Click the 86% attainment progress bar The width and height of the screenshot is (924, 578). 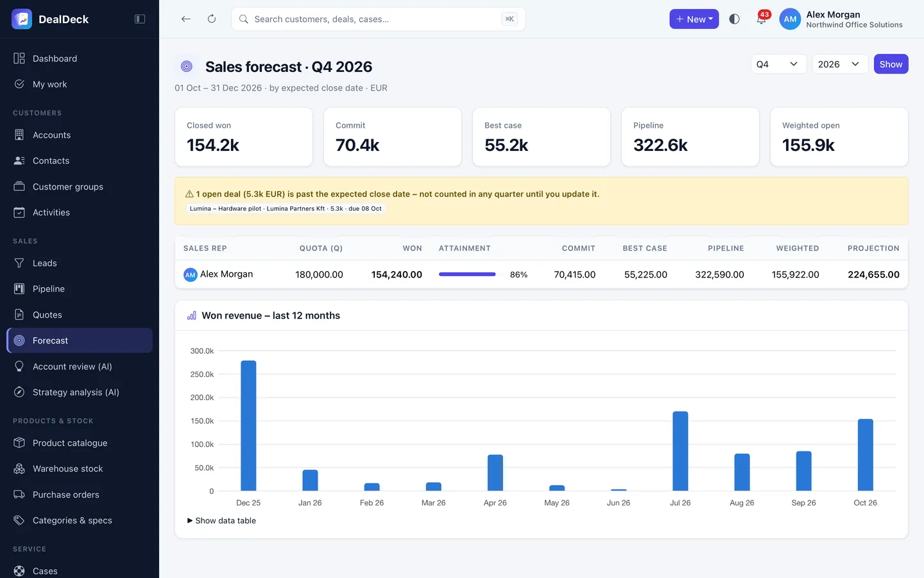467,274
